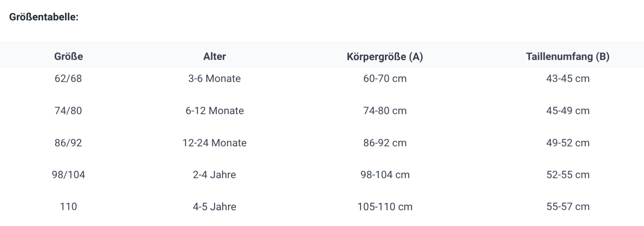Click the 86/92 size cell
Image resolution: width=644 pixels, height=226 pixels.
68,143
